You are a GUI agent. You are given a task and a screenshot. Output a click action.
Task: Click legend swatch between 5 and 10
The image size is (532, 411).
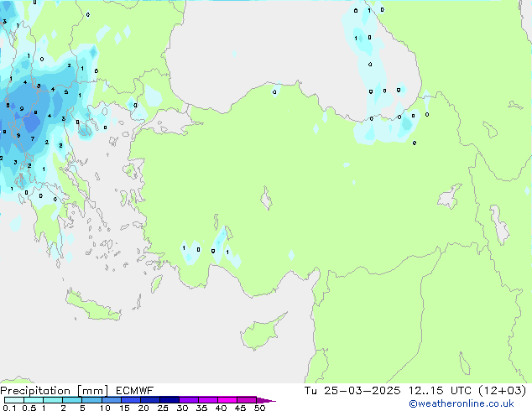[x=91, y=400]
